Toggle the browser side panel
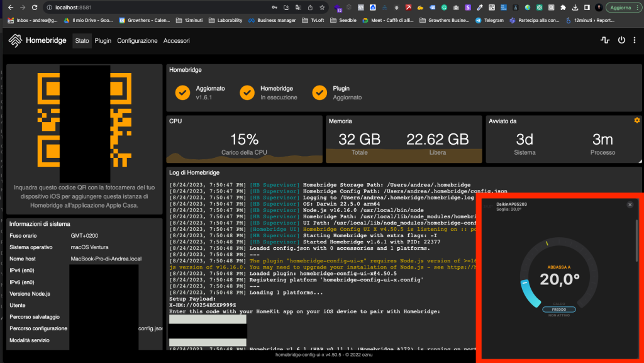Screen dimensions: 644x363 point(587,8)
